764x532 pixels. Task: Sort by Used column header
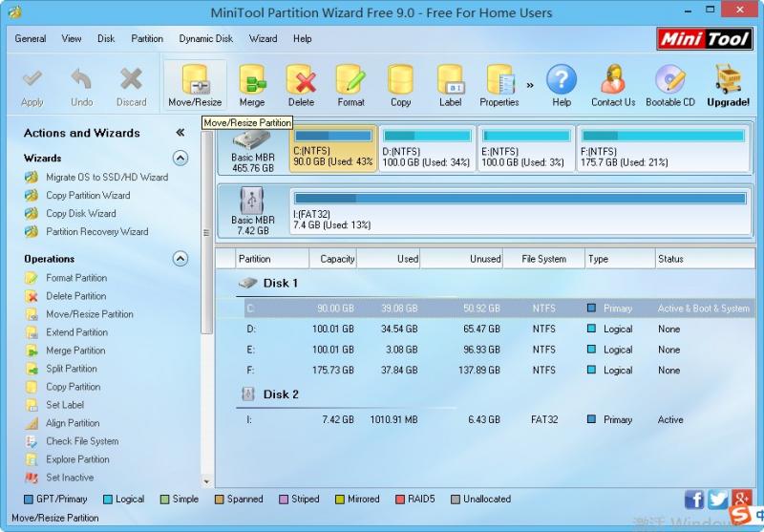click(389, 259)
